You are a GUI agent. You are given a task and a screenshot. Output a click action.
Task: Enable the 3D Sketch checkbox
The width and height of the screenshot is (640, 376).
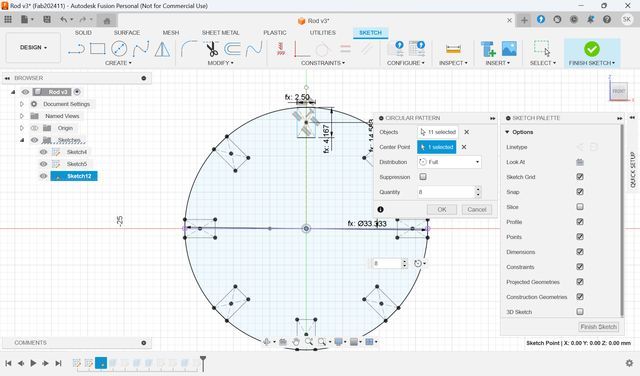tap(580, 312)
